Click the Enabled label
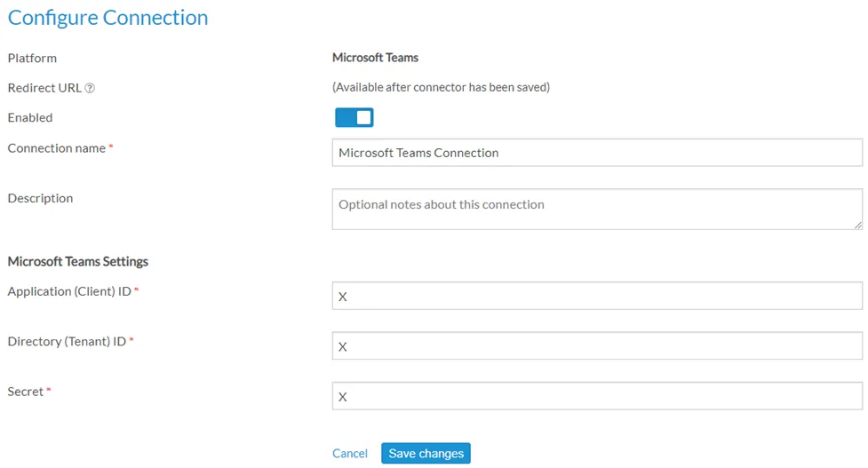The height and width of the screenshot is (468, 868). coord(30,118)
